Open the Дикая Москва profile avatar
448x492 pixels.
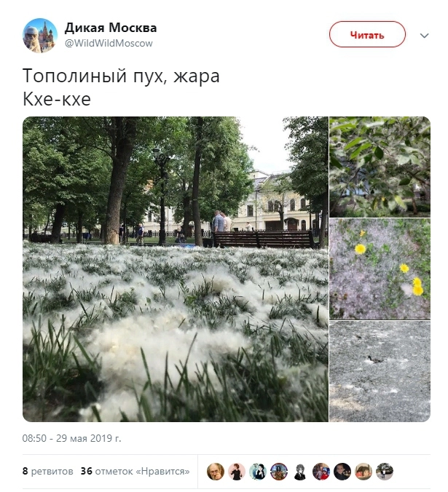pos(40,35)
